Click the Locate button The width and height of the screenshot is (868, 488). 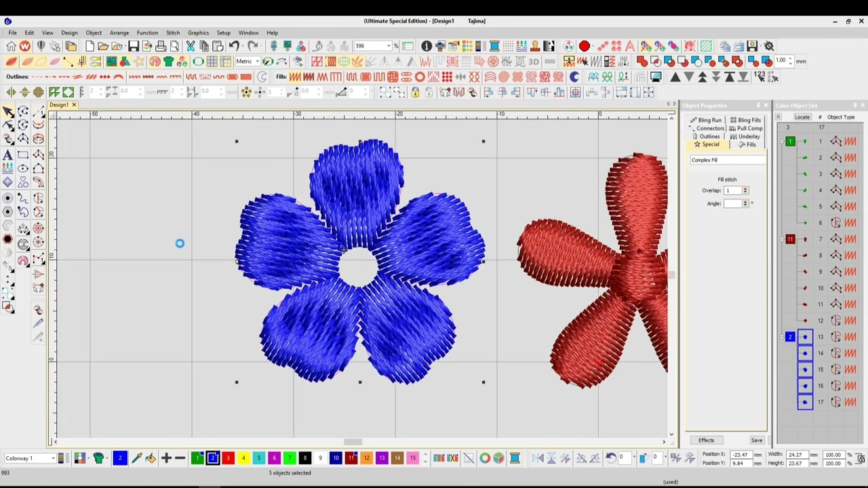(802, 117)
